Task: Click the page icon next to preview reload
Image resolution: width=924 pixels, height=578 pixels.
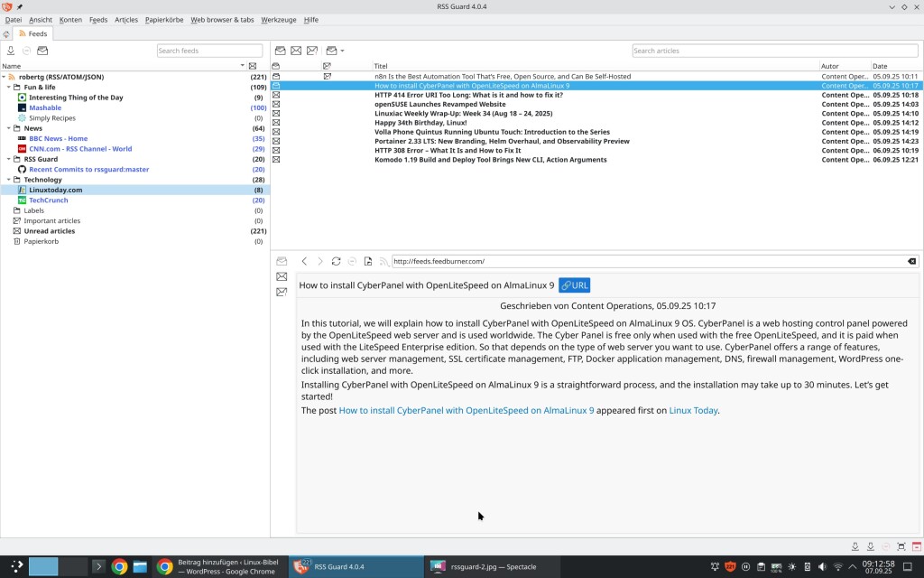Action: pyautogui.click(x=368, y=261)
